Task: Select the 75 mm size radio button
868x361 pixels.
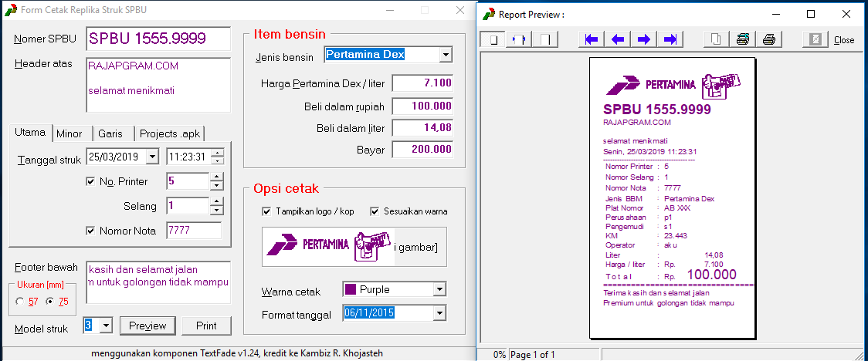Action: click(50, 302)
